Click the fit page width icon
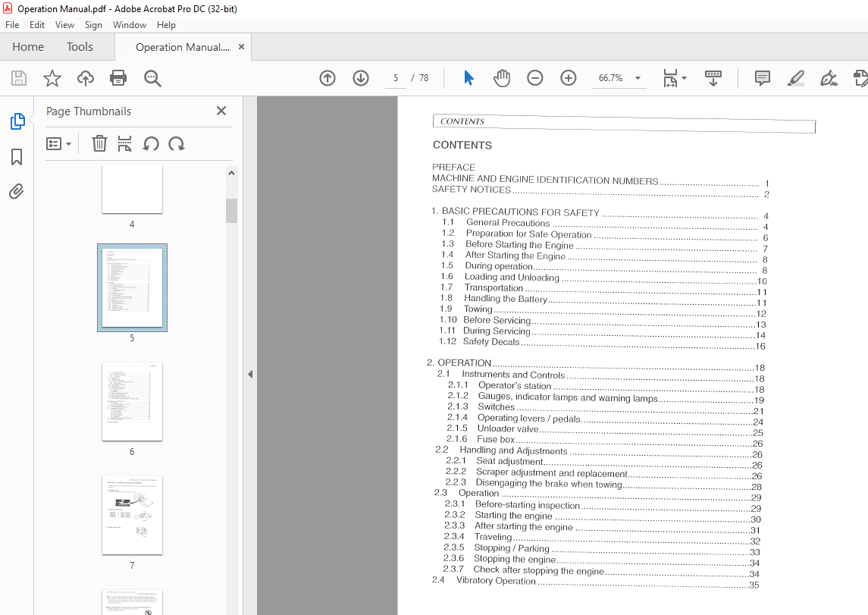The width and height of the screenshot is (868, 615). tap(670, 78)
